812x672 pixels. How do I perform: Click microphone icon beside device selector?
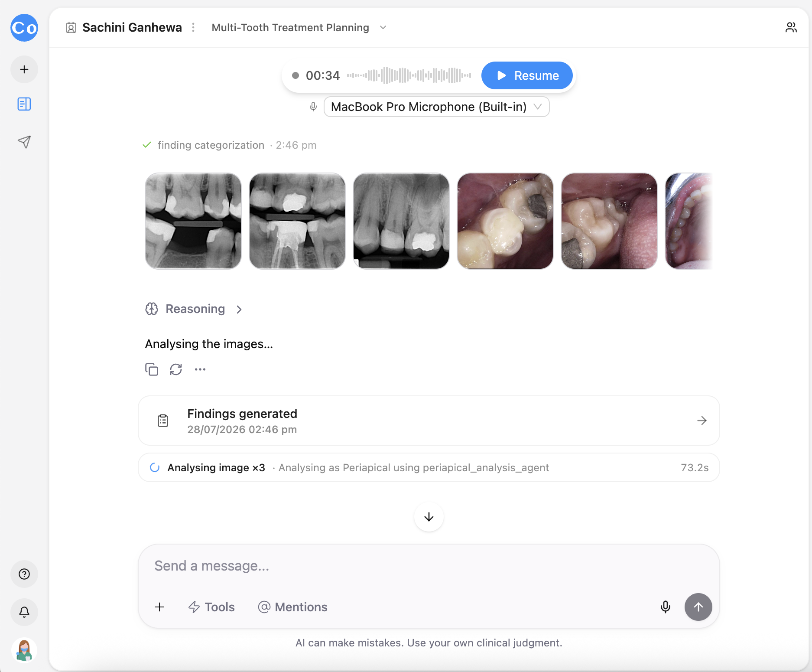click(x=313, y=107)
